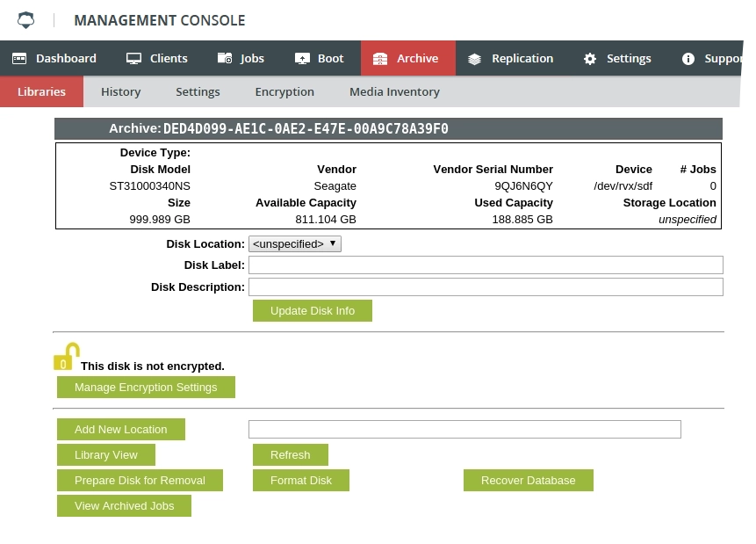Click the device path /dev/rvx/sdf
756x544 pixels.
tap(623, 185)
